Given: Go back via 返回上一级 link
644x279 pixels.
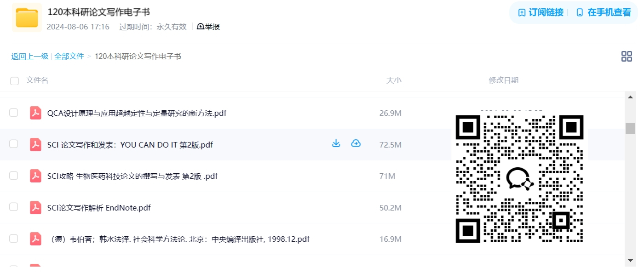Looking at the screenshot, I should (30, 56).
